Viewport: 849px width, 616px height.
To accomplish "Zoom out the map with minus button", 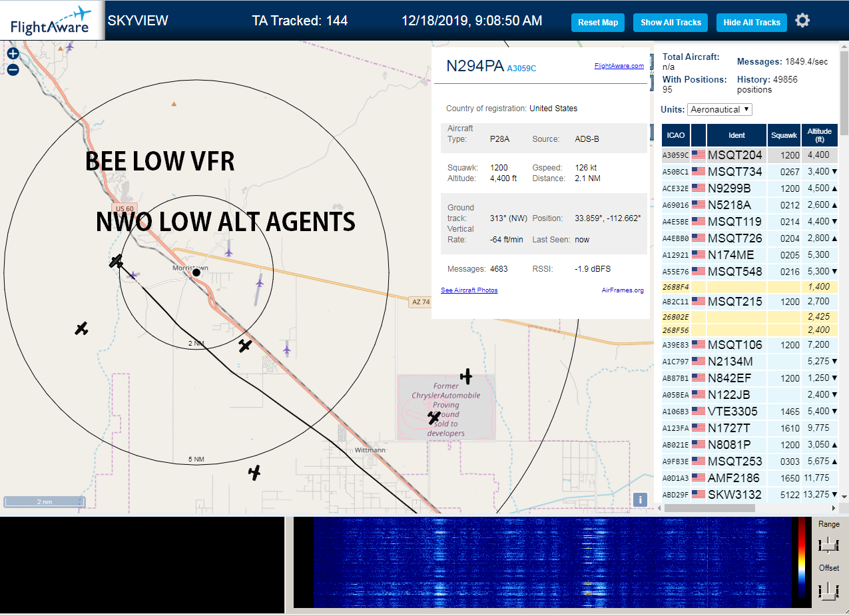I will point(13,69).
